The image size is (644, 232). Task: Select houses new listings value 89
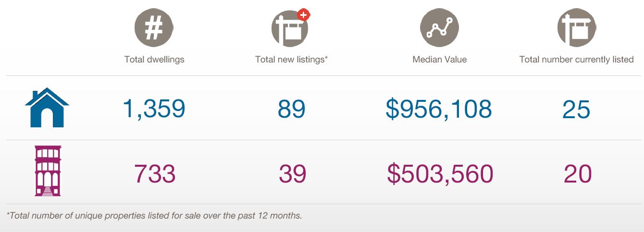coord(291,109)
